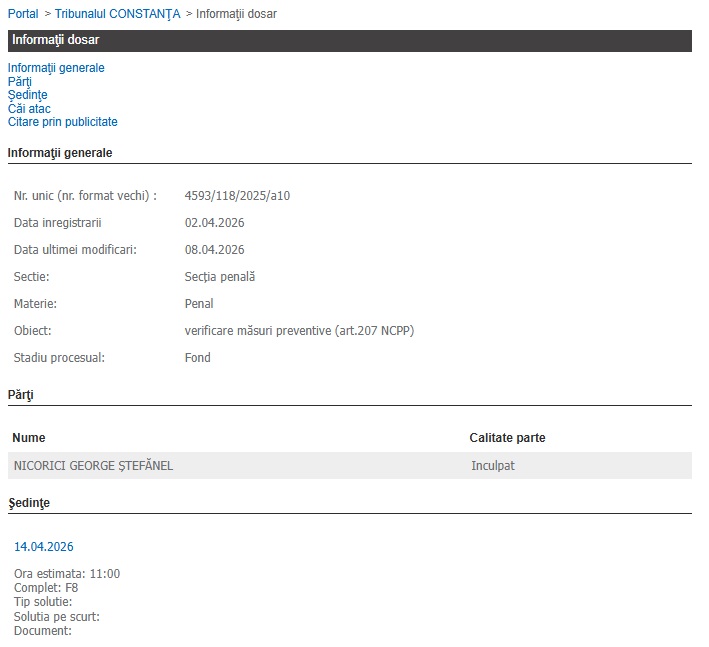Select Ședințe navigation link
This screenshot has height=647, width=709.
tap(27, 95)
